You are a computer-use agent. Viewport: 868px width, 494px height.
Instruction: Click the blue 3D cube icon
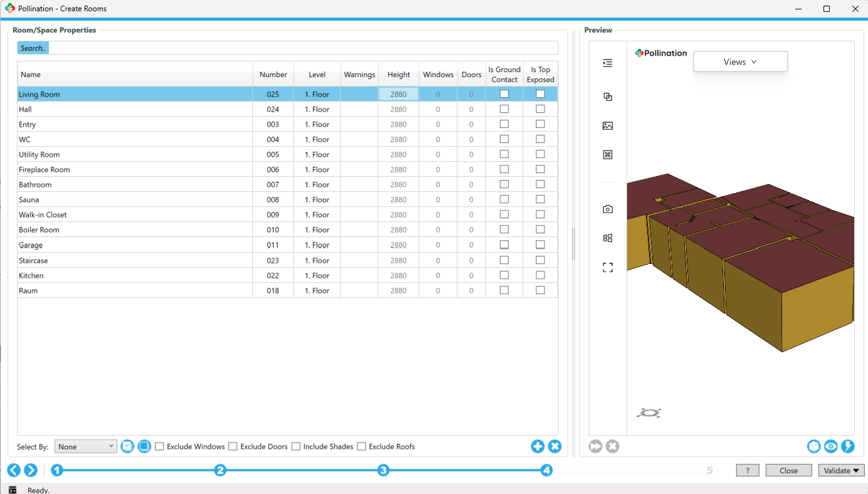[813, 446]
